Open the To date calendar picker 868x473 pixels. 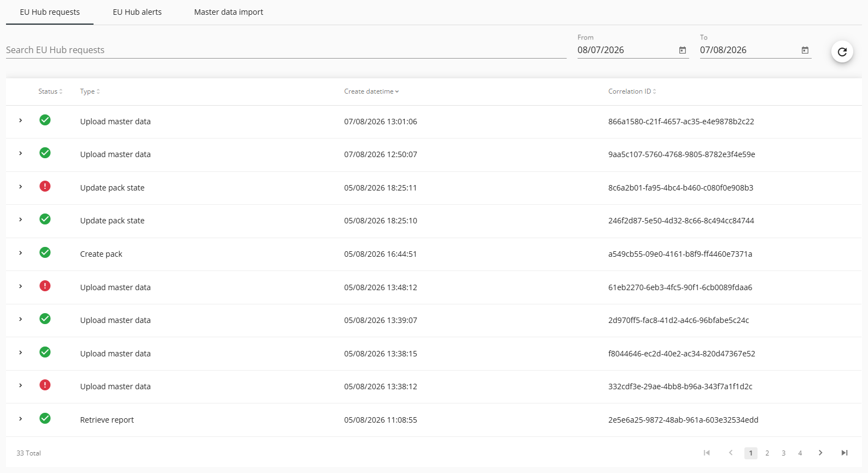pos(805,50)
